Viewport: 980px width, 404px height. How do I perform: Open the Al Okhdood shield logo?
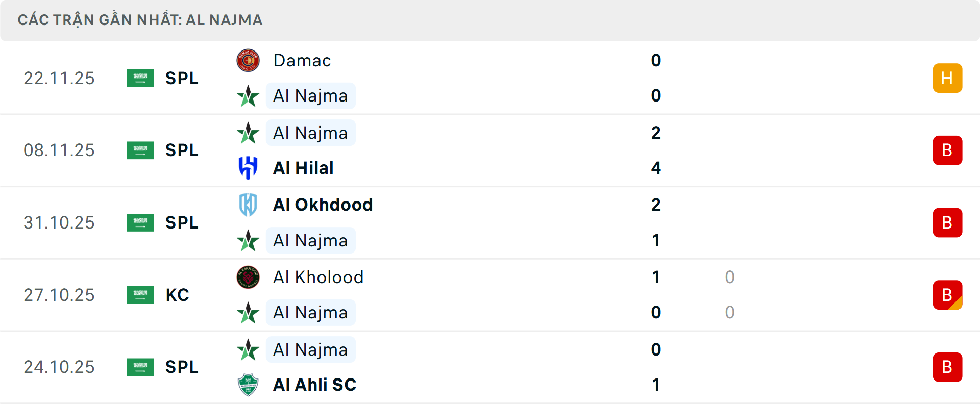tap(248, 205)
